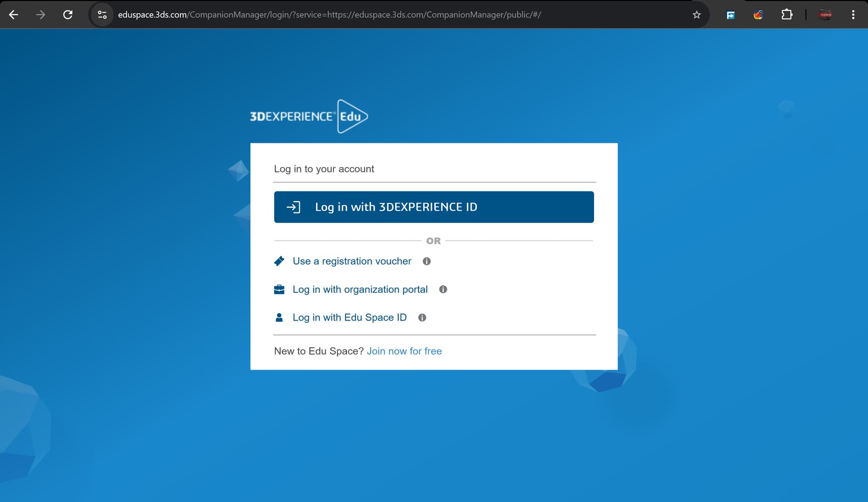Click the address bar URL field
The height and width of the screenshot is (502, 868).
(x=329, y=14)
